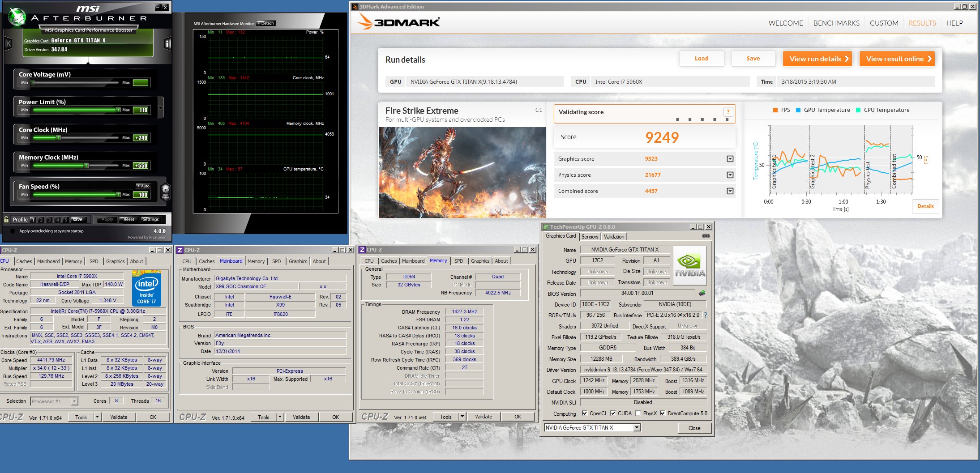This screenshot has width=980, height=473.
Task: Click the Power Limit slider handle
Action: tap(118, 110)
